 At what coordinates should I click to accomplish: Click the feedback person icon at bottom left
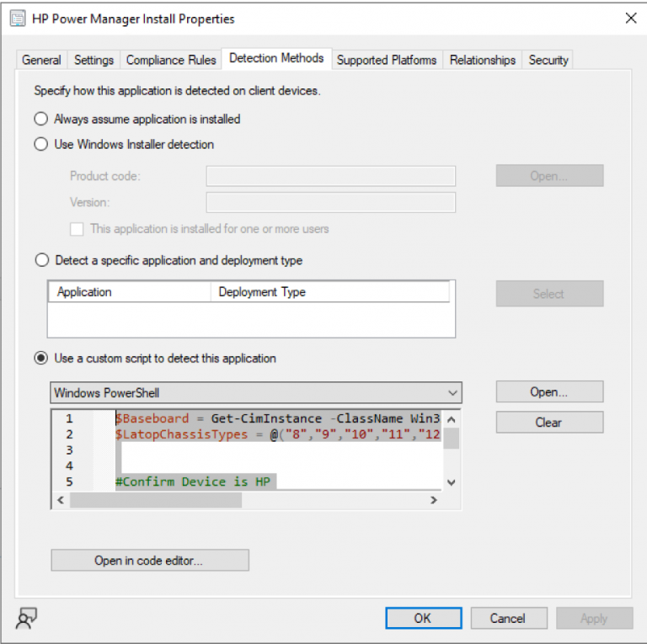(x=26, y=618)
